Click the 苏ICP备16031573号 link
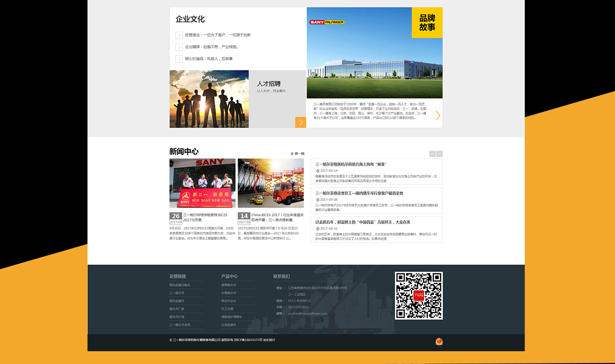This screenshot has height=364, width=615. point(248,340)
